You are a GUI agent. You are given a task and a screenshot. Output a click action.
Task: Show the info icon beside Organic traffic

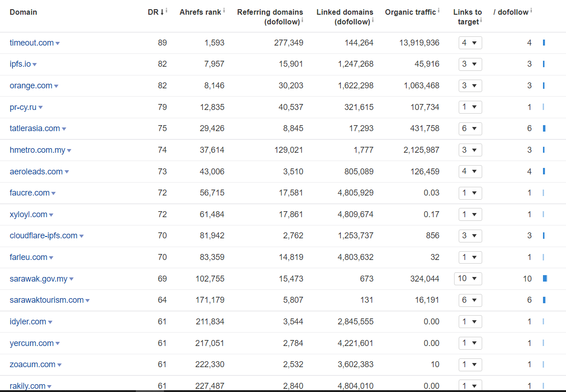coord(438,10)
